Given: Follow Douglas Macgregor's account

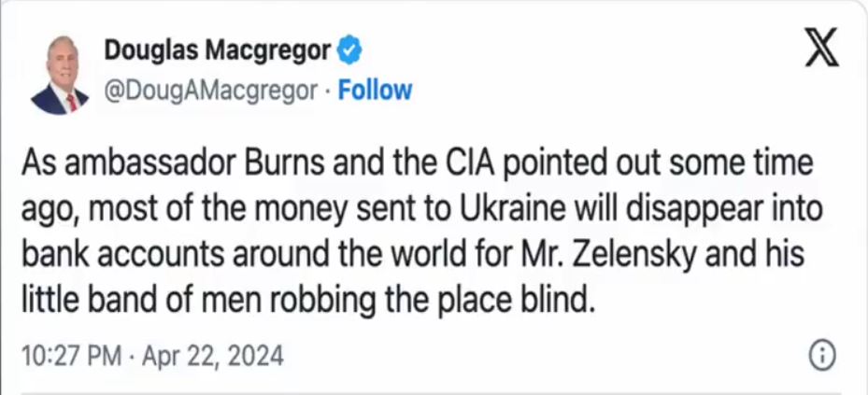Looking at the screenshot, I should click(375, 90).
